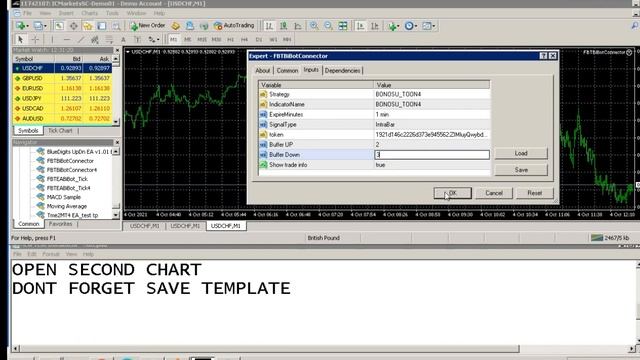Toggle the Navigator star-folder icon
Screen dimensions: 640x360
[x=88, y=26]
